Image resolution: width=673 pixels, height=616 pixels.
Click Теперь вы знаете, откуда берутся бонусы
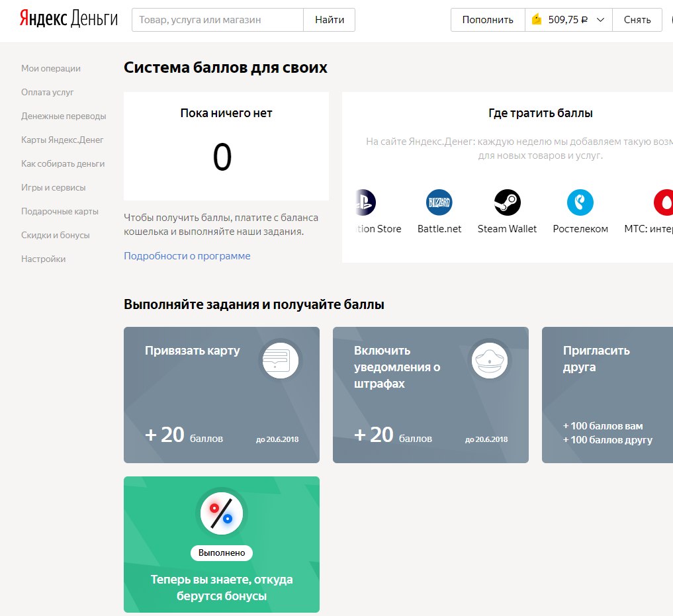pyautogui.click(x=222, y=588)
